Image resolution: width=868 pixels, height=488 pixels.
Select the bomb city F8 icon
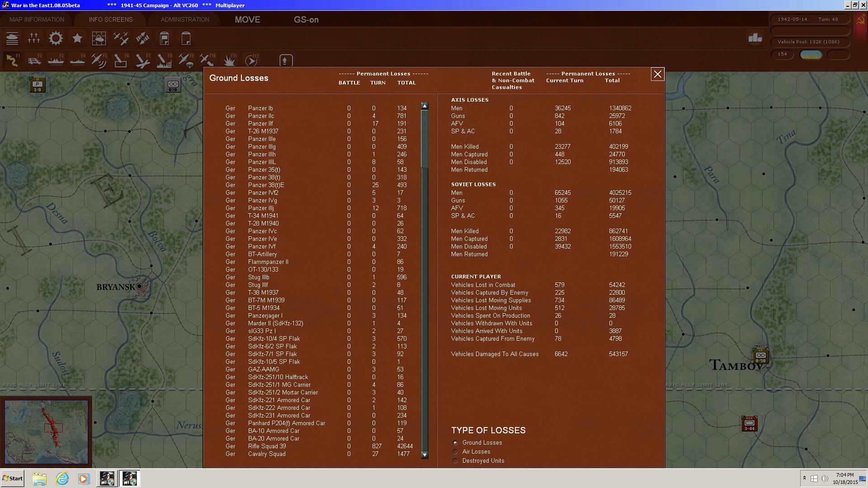click(164, 61)
